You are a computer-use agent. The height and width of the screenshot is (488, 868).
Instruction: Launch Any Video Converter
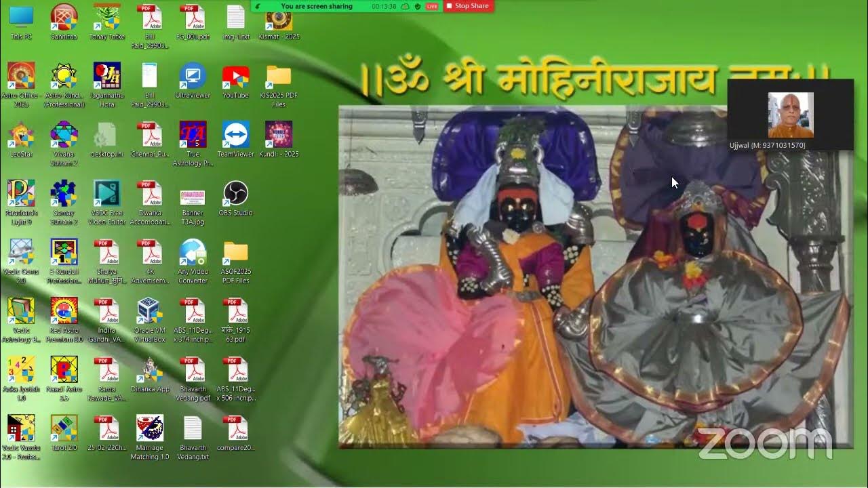[x=193, y=262]
